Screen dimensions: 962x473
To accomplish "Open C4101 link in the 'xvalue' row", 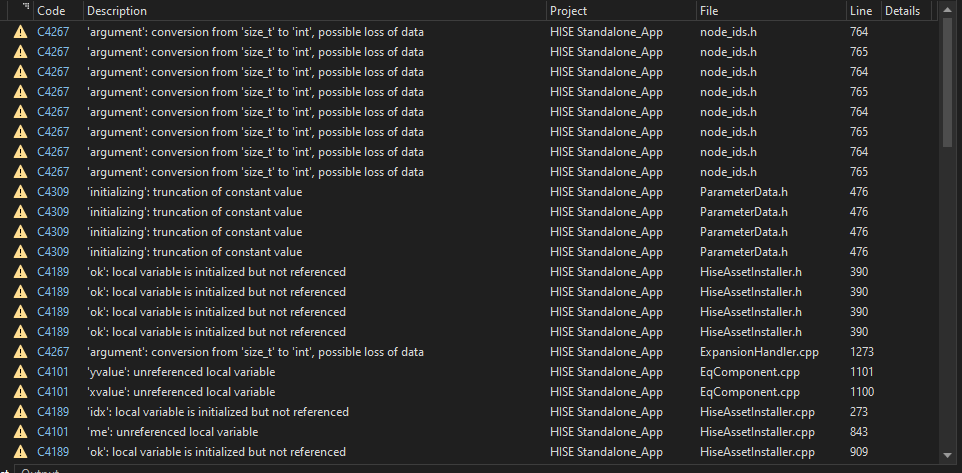I will coord(53,392).
